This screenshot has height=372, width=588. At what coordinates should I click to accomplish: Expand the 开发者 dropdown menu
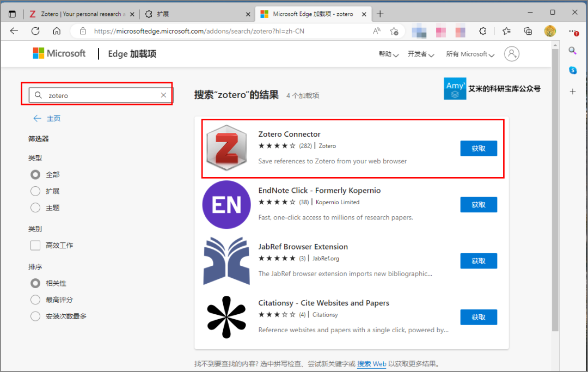click(x=421, y=54)
